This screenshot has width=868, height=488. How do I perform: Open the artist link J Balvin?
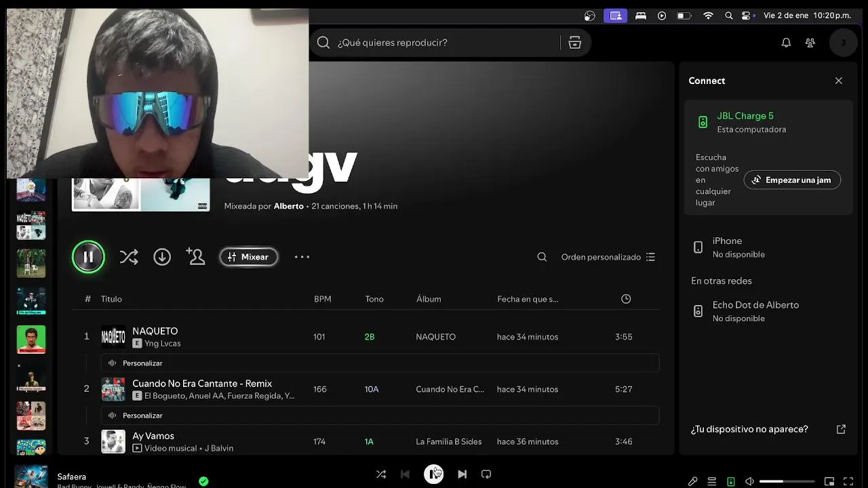click(220, 448)
